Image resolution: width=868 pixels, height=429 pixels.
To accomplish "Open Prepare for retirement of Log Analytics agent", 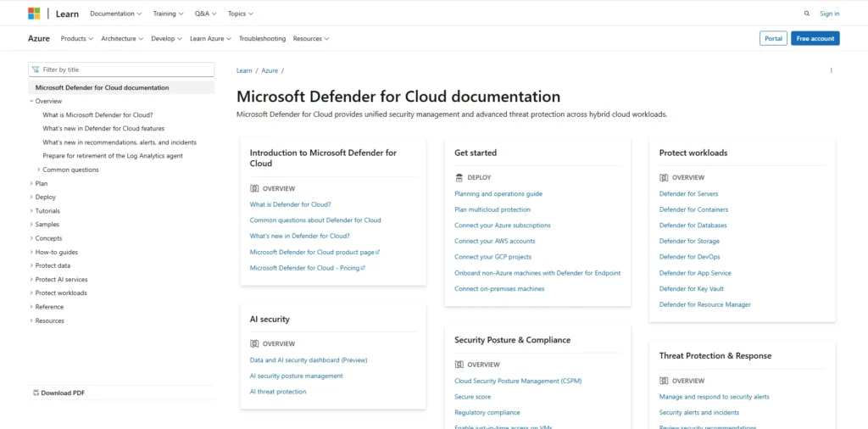I will (x=113, y=156).
